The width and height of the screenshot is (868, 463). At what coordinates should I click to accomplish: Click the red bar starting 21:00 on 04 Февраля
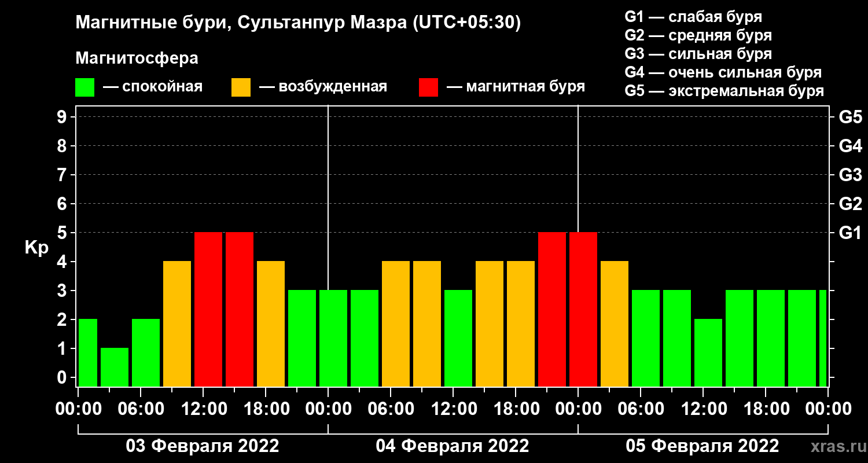pyautogui.click(x=552, y=310)
